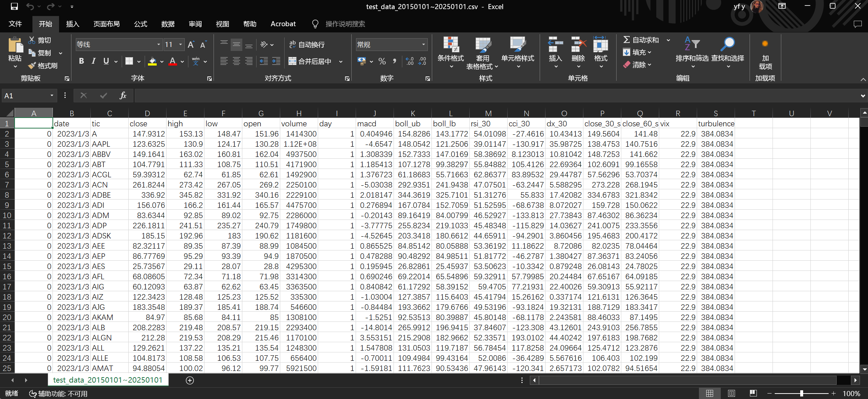
Task: Click the Format Painter brush icon
Action: coord(32,66)
